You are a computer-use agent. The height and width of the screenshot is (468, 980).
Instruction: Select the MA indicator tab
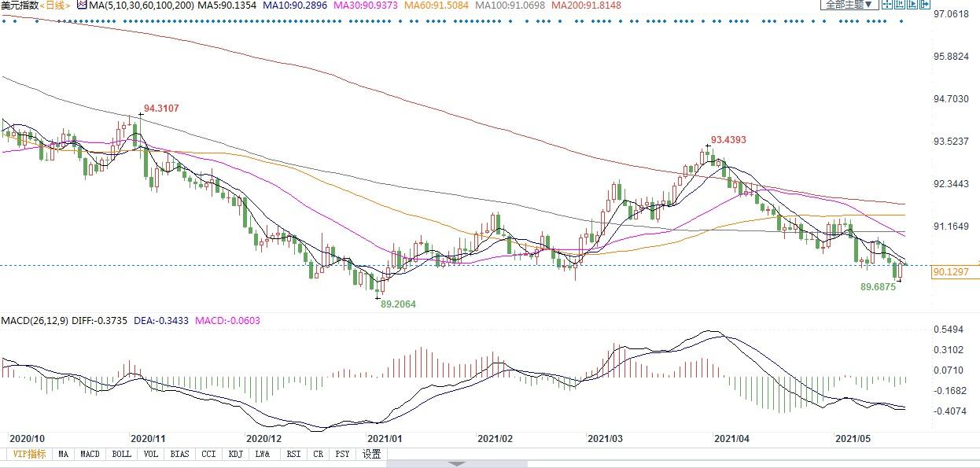63,454
